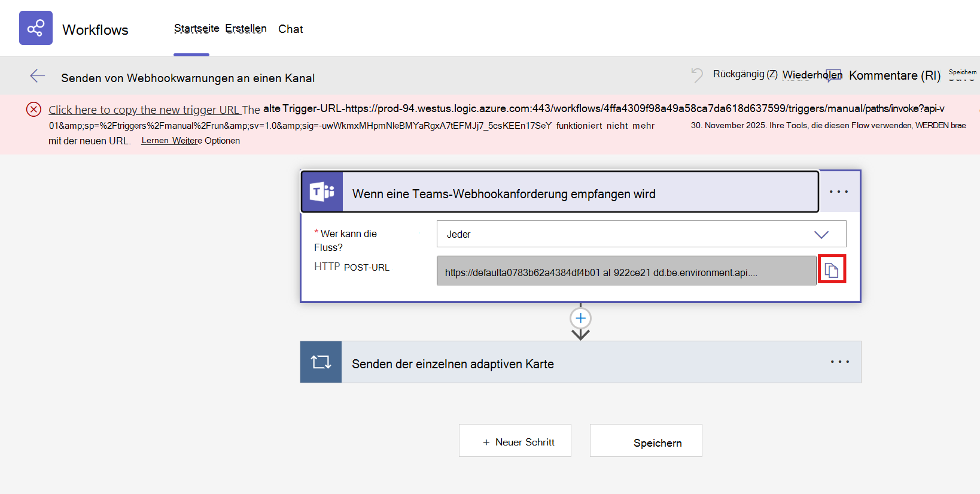Open the adaptive card step's three-dot menu
The height and width of the screenshot is (494, 980).
pyautogui.click(x=840, y=362)
